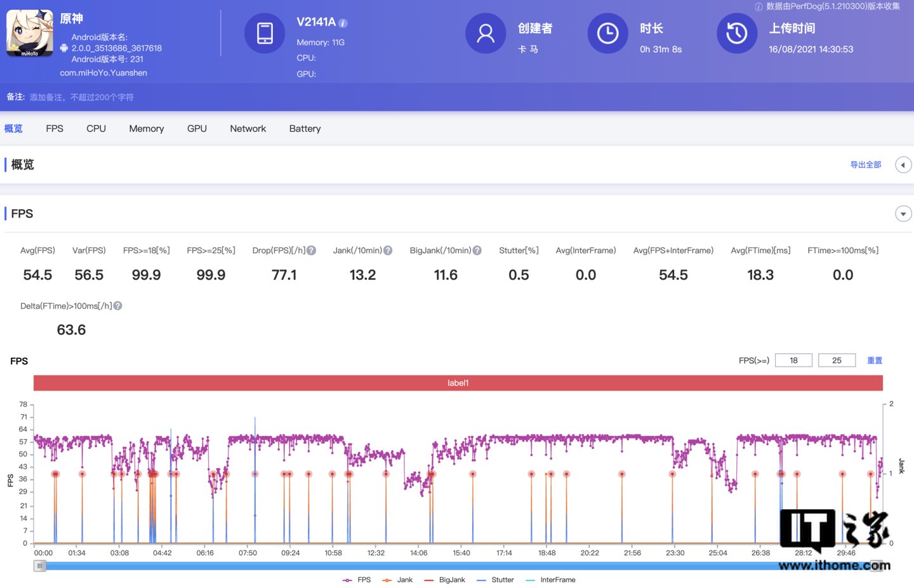Click 导出全部 export all link
This screenshot has height=588, width=914.
coord(866,164)
